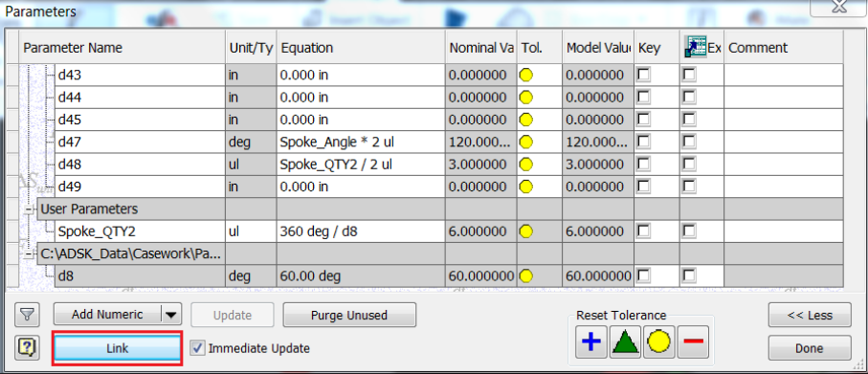868x374 pixels.
Task: Check the Export box for d8
Action: click(x=689, y=275)
